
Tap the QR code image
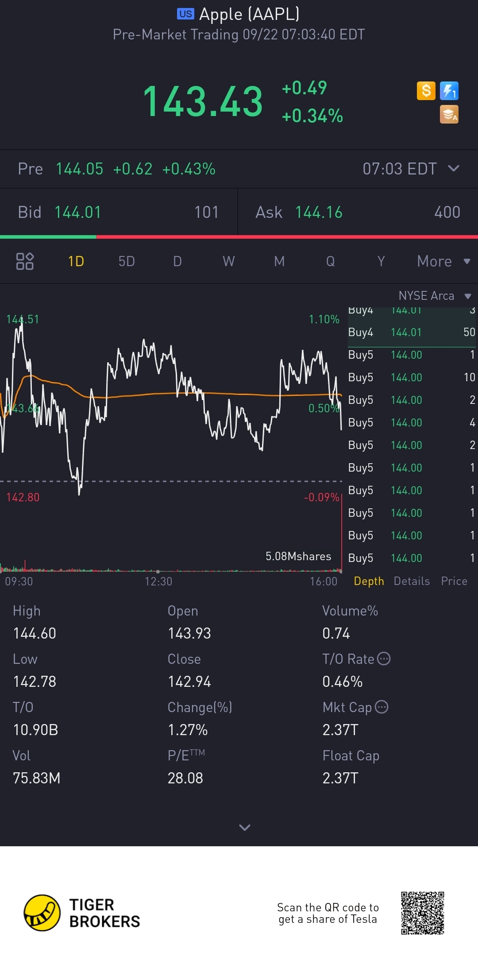click(423, 913)
